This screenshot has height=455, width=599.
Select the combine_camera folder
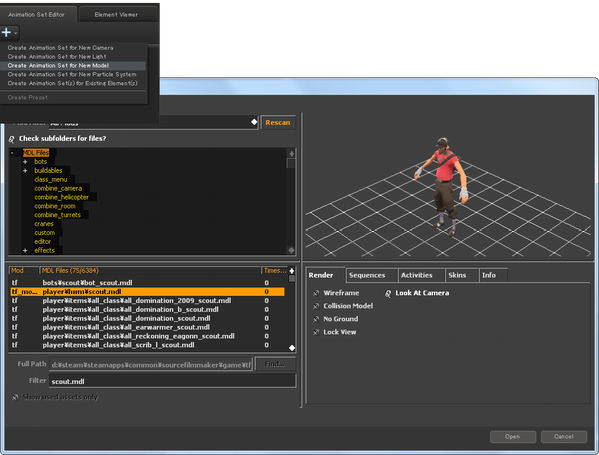tap(58, 188)
